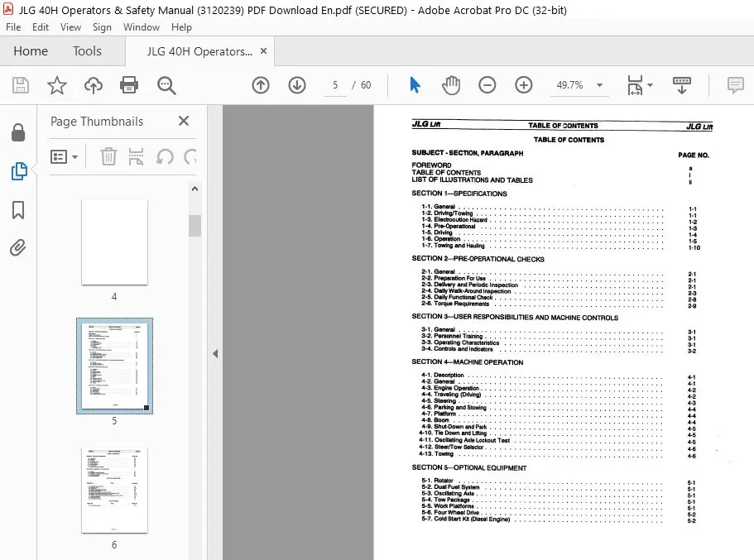
Task: Print the document with printer icon
Action: click(129, 85)
